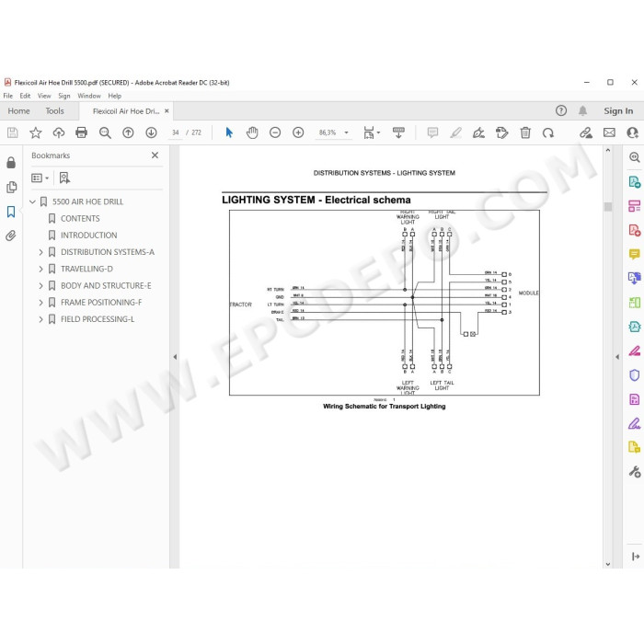Add a comment sticky note
This screenshot has width=644, height=644.
[432, 132]
